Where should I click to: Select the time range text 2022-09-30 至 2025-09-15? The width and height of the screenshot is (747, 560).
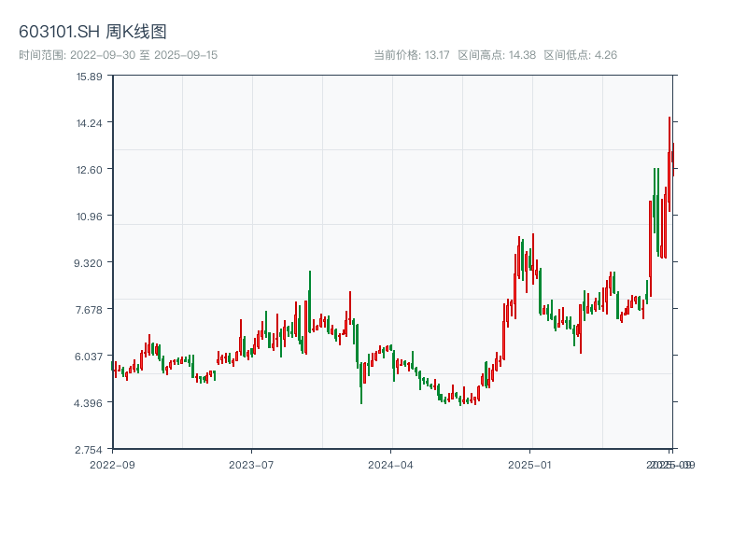click(144, 55)
